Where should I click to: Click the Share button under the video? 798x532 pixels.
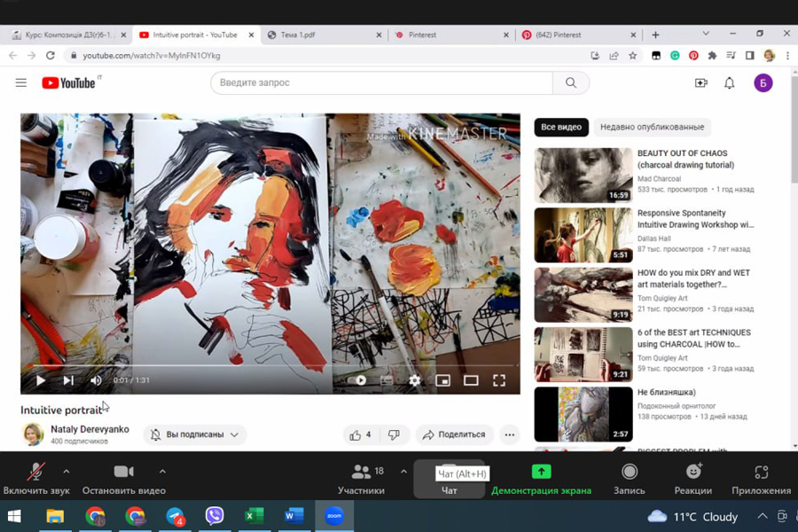[454, 434]
